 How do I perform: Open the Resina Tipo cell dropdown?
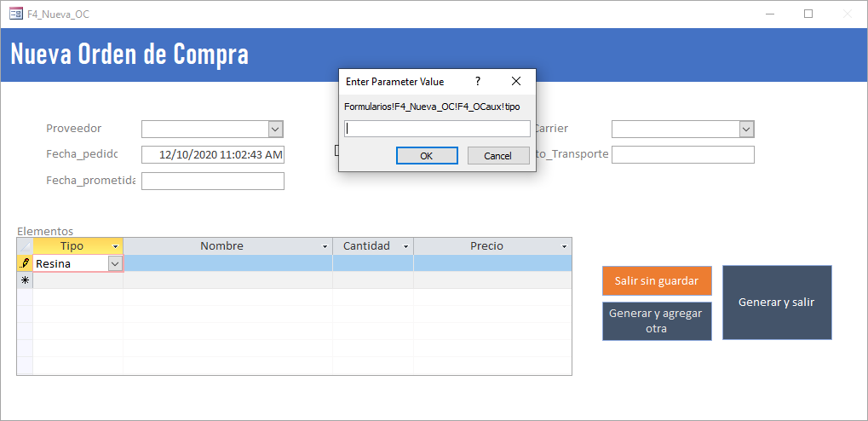click(x=115, y=264)
